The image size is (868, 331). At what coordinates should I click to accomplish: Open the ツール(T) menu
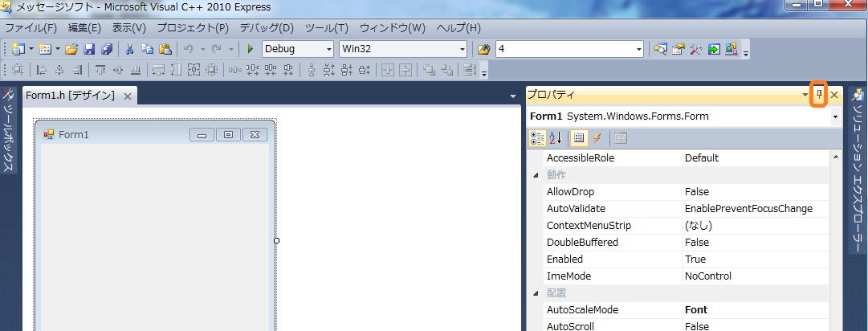coord(327,27)
